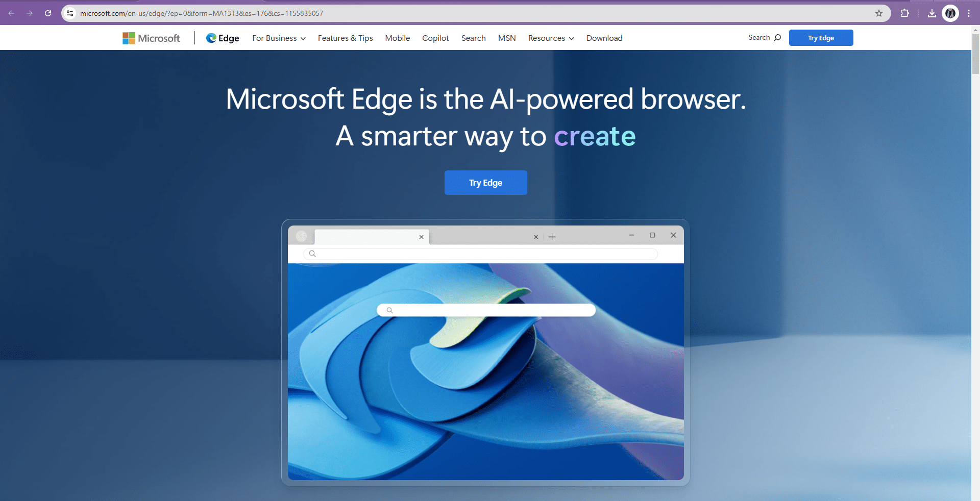
Task: Click the browser back arrow
Action: [x=11, y=13]
